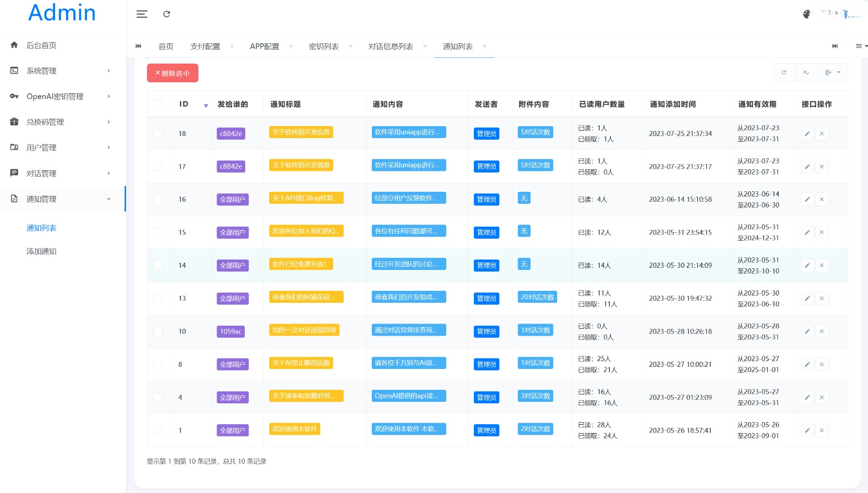Edit notification row 17 with pencil icon

pyautogui.click(x=808, y=167)
